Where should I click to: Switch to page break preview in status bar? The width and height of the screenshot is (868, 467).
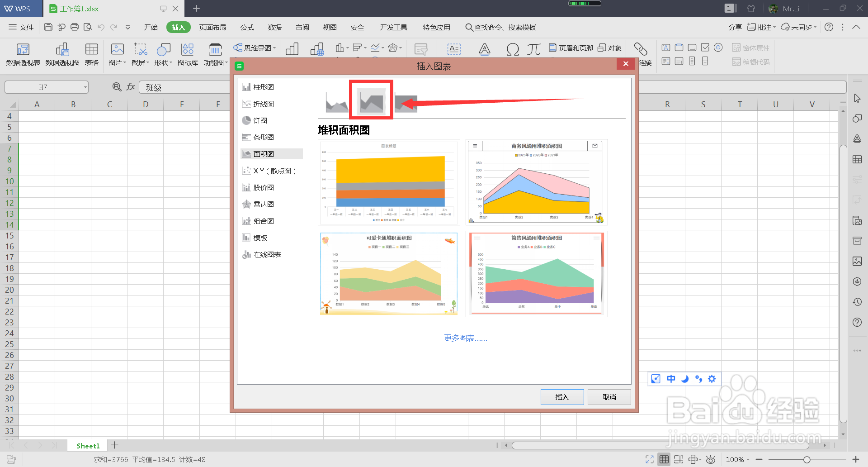coord(678,459)
